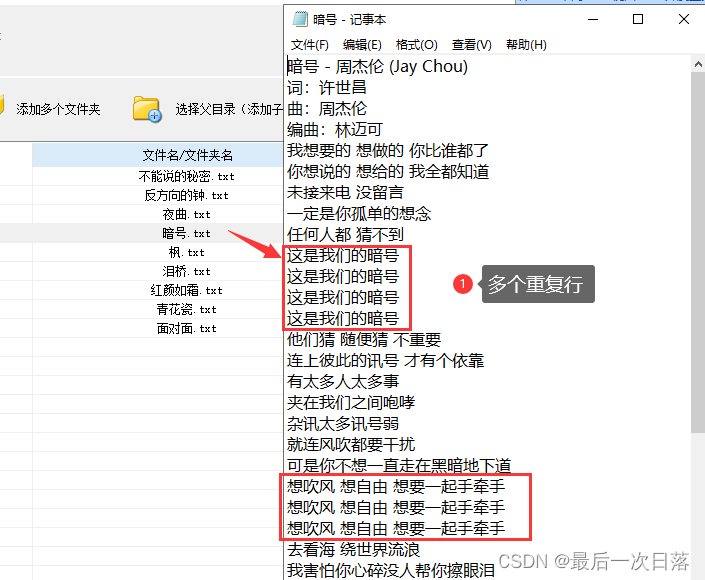Image resolution: width=705 pixels, height=580 pixels.
Task: Select 面对面.txt in file list
Action: click(187, 328)
